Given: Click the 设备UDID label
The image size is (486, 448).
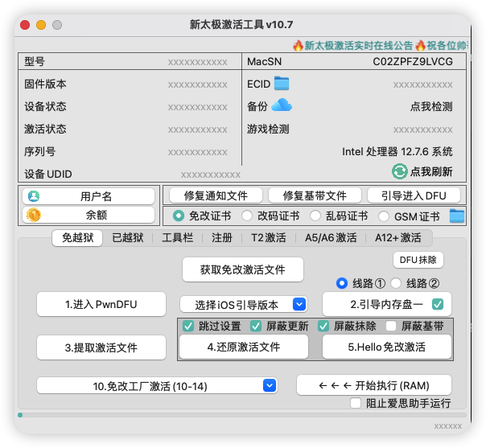Looking at the screenshot, I should 48,174.
